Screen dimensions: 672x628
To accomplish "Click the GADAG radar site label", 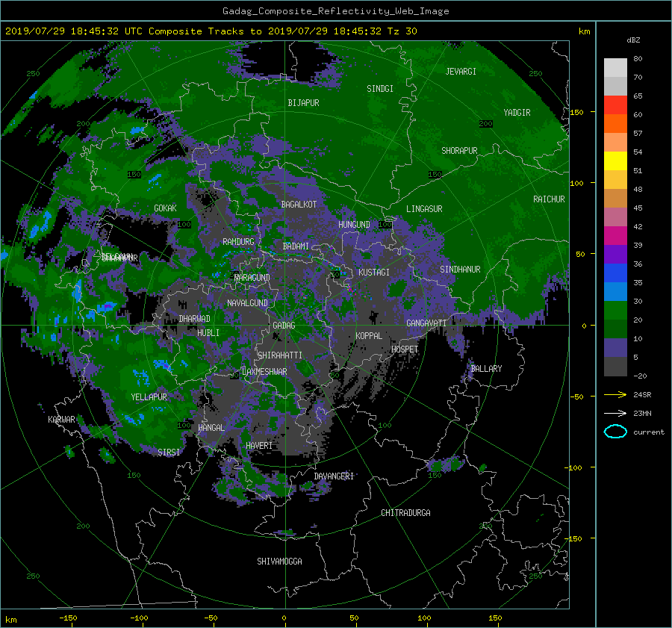I will pos(284,326).
